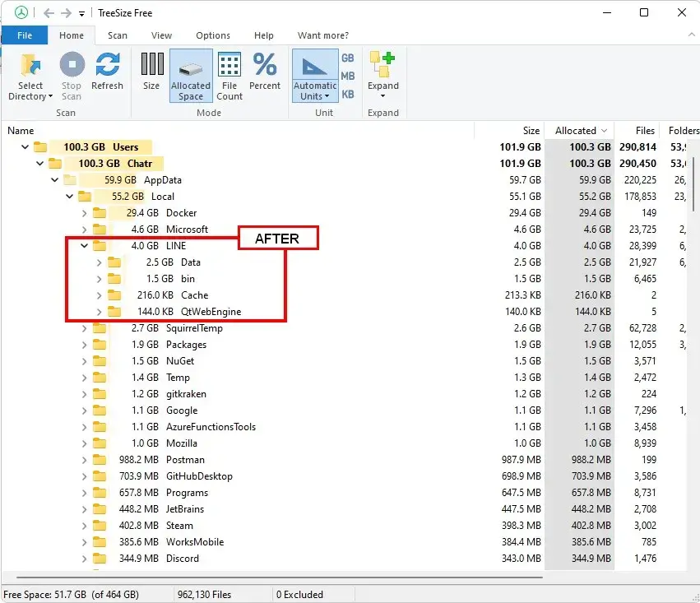The height and width of the screenshot is (603, 700).
Task: Switch mode to File Count
Action: (x=229, y=77)
